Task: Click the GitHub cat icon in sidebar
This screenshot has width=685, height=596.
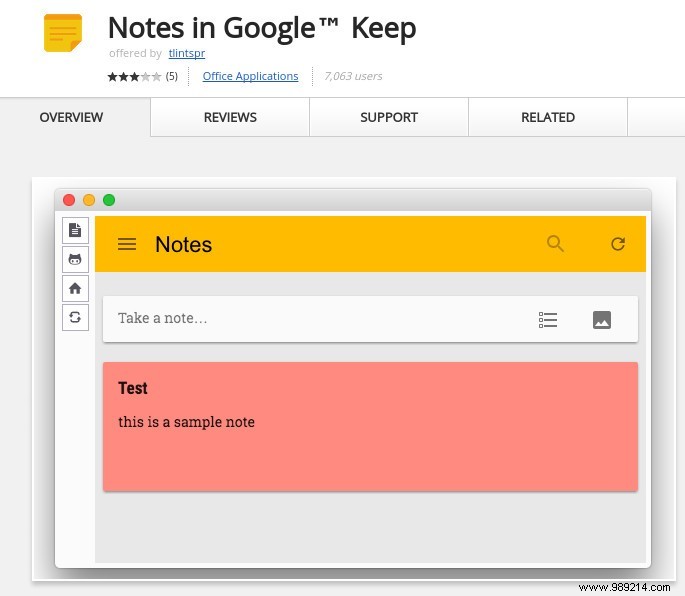Action: [75, 259]
